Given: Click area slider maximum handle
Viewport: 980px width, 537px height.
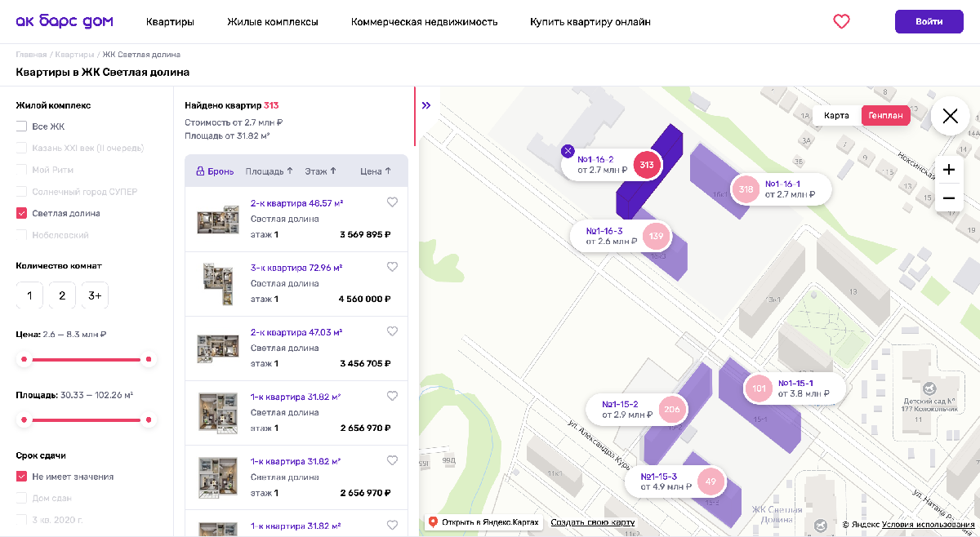Looking at the screenshot, I should coord(148,419).
